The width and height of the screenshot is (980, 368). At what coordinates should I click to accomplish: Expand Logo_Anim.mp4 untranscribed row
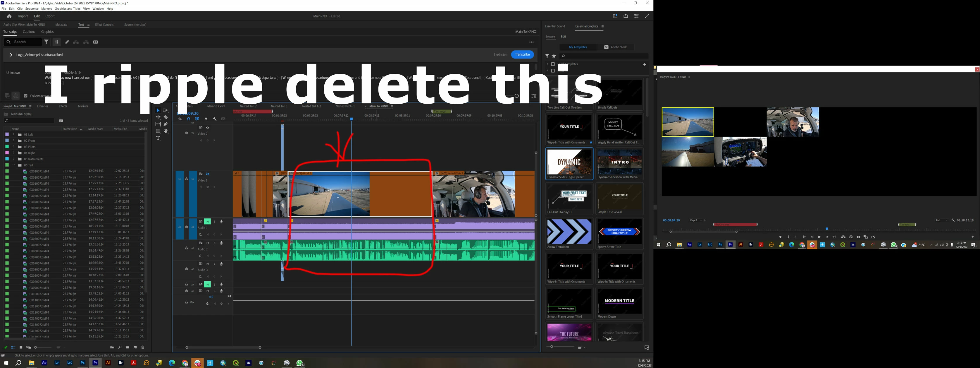coord(11,55)
